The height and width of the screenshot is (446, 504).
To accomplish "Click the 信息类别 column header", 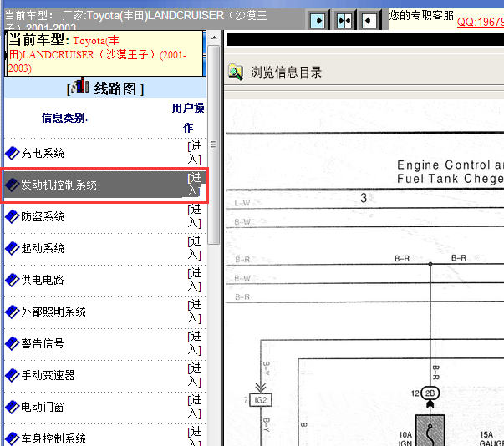I will (64, 118).
